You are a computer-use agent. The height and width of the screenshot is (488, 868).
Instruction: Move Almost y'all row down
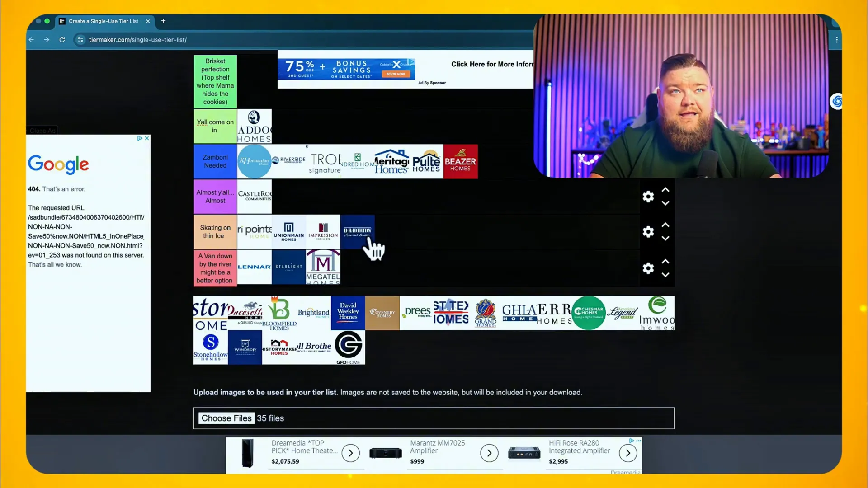pyautogui.click(x=665, y=203)
